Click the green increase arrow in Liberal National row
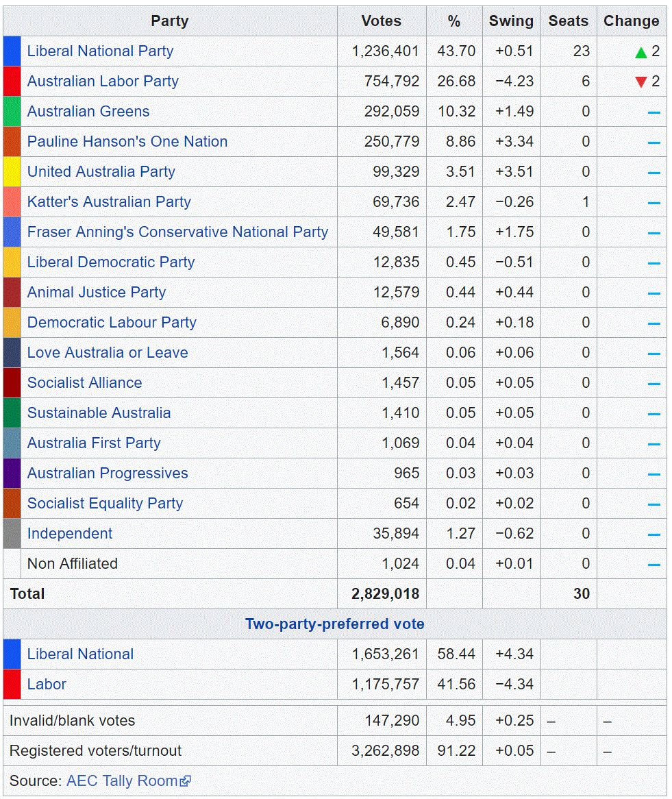Viewport: 672px width, 799px height. pyautogui.click(x=640, y=52)
